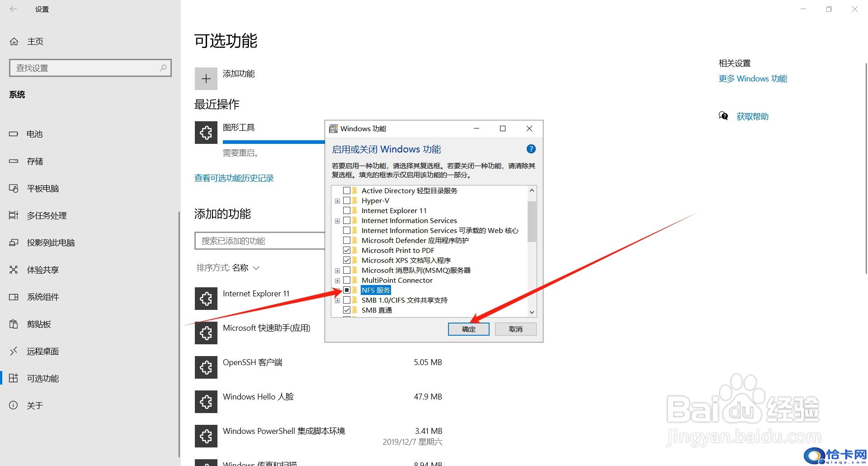Click the features list scroll-up arrow
This screenshot has width=868, height=466.
(532, 190)
